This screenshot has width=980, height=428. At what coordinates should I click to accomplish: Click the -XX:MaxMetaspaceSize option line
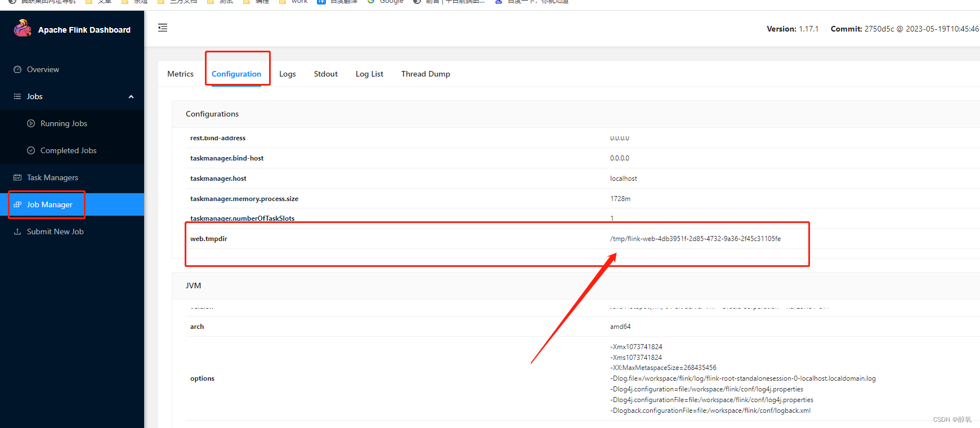[x=663, y=368]
